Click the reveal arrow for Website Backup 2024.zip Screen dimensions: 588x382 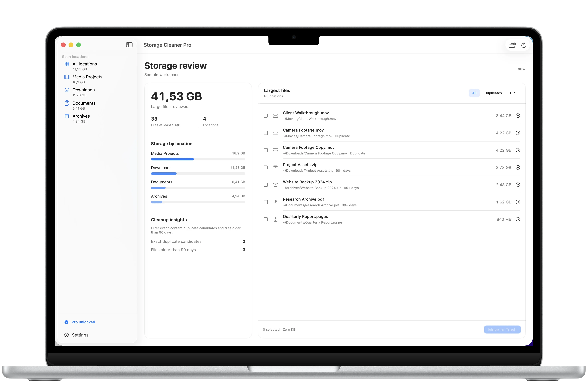coord(518,185)
